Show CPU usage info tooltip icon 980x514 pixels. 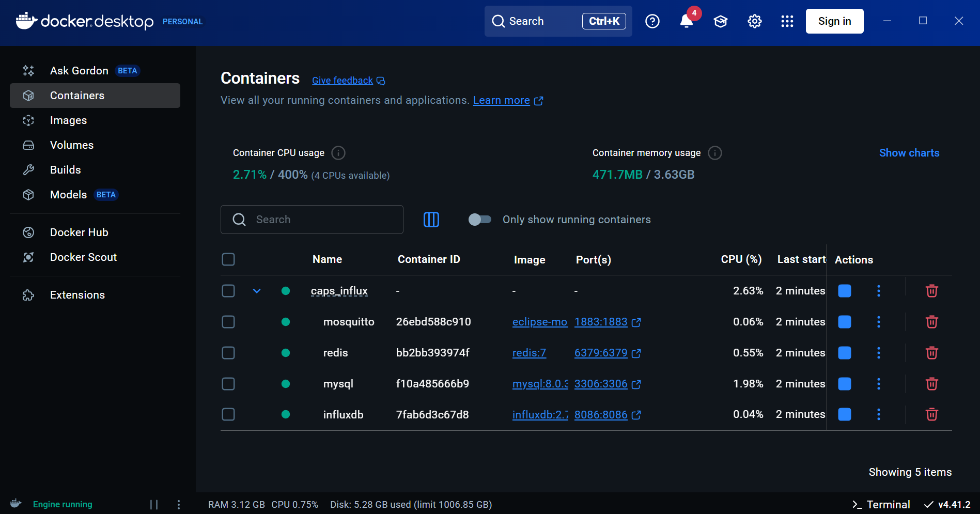point(338,153)
